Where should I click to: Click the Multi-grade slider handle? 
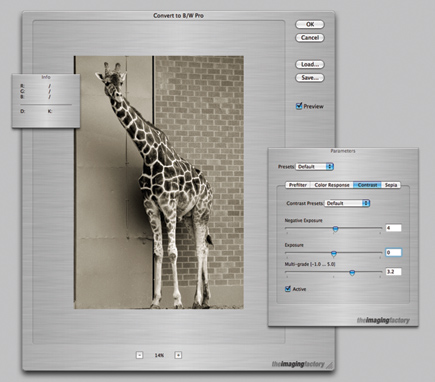(352, 273)
